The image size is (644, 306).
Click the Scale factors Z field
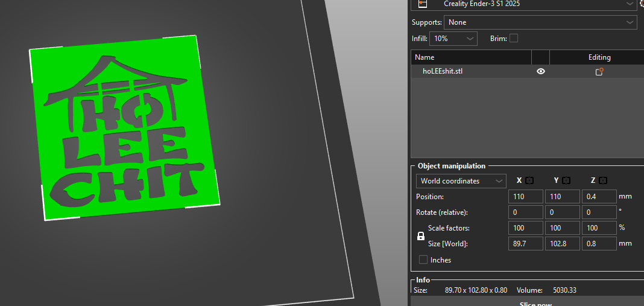(599, 228)
